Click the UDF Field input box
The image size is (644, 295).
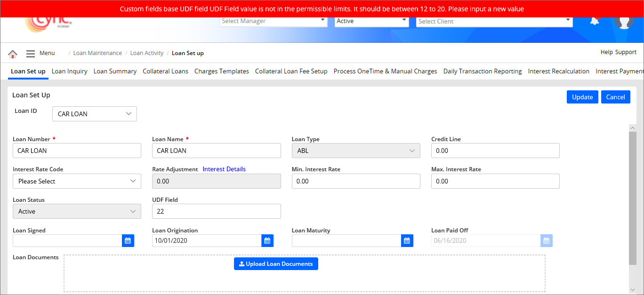[216, 212]
